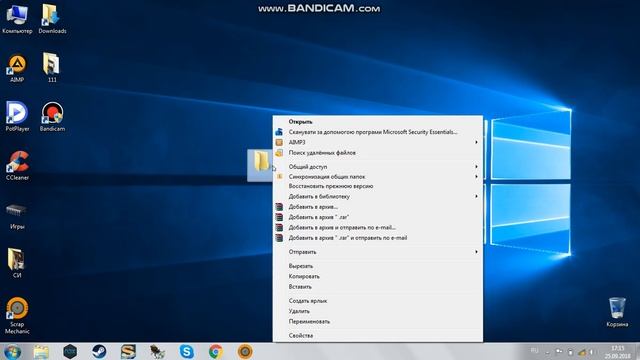Open the Scrap Mechanic taskbar icon

245,351
